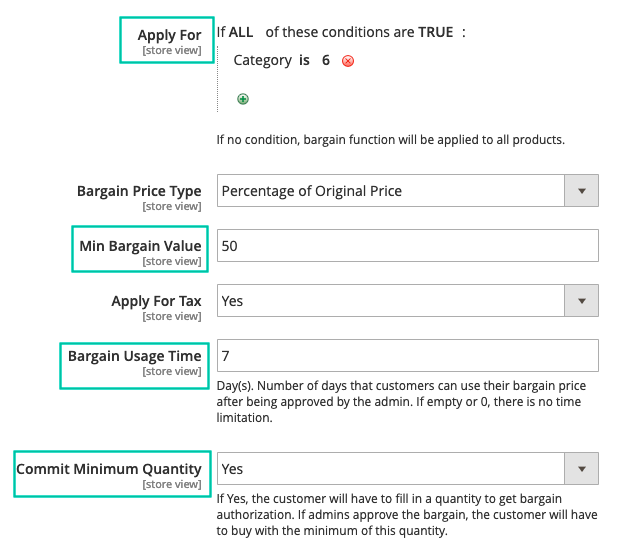This screenshot has height=554, width=635.
Task: Add a new condition with green plus
Action: (x=243, y=99)
